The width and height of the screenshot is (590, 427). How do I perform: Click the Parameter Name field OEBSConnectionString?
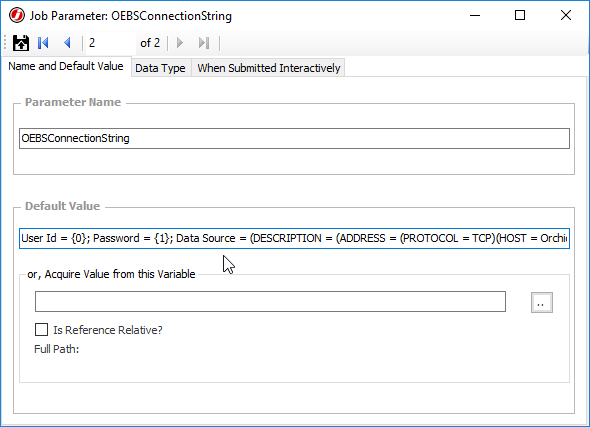coord(294,138)
